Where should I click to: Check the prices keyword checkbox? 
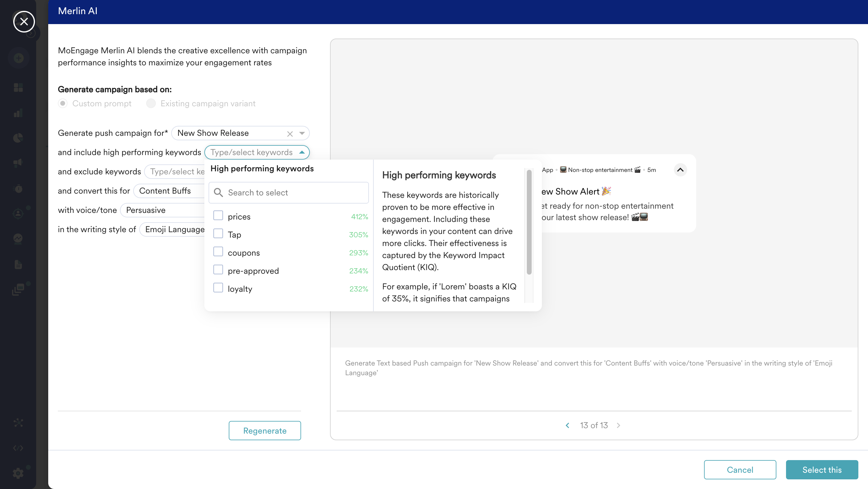(x=218, y=215)
